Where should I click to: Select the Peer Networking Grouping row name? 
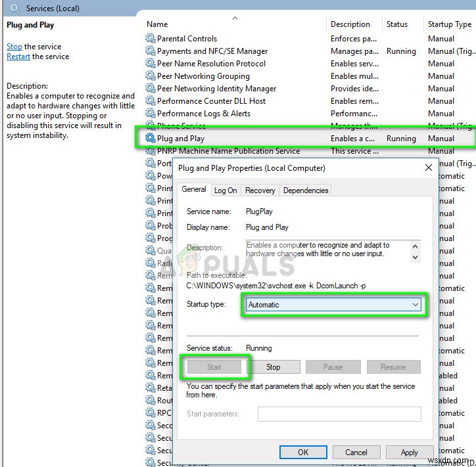click(x=203, y=76)
